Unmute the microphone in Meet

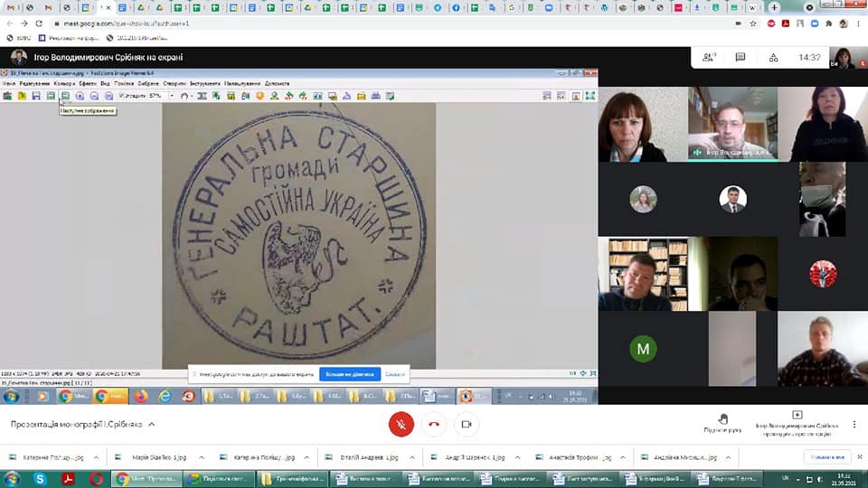point(401,424)
